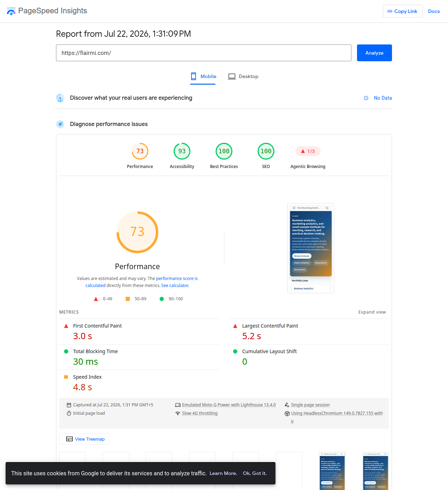
Task: Click Slow 4G throttling text
Action: coord(200,413)
